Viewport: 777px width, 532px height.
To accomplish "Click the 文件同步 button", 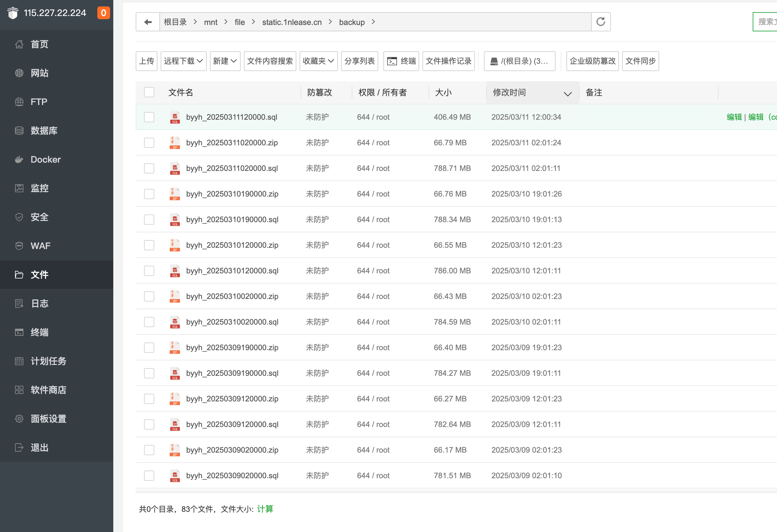I will coord(640,61).
